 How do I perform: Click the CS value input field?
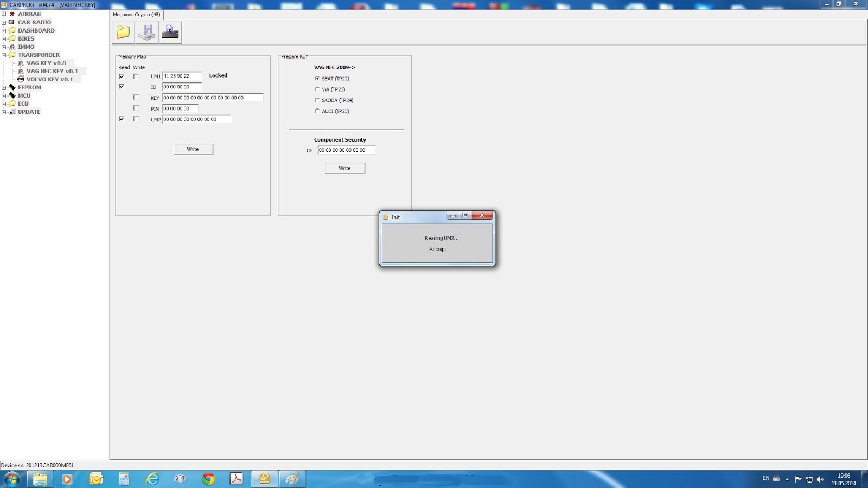[346, 150]
